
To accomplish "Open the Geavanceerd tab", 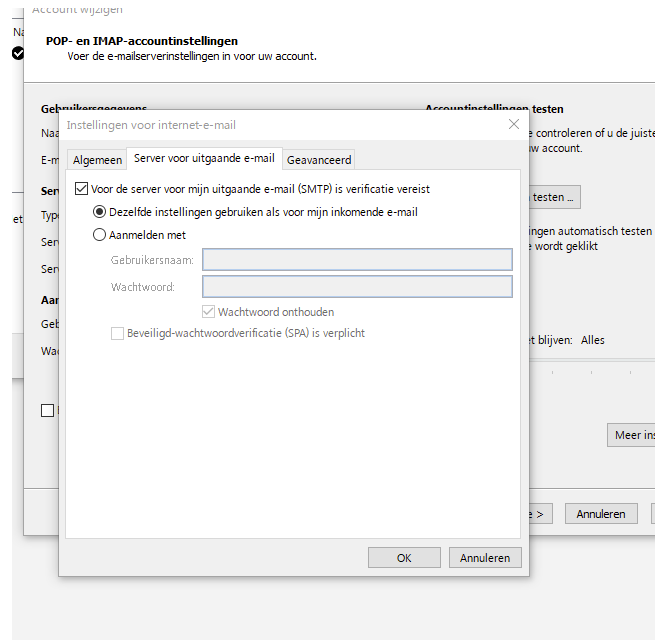I will pyautogui.click(x=319, y=160).
